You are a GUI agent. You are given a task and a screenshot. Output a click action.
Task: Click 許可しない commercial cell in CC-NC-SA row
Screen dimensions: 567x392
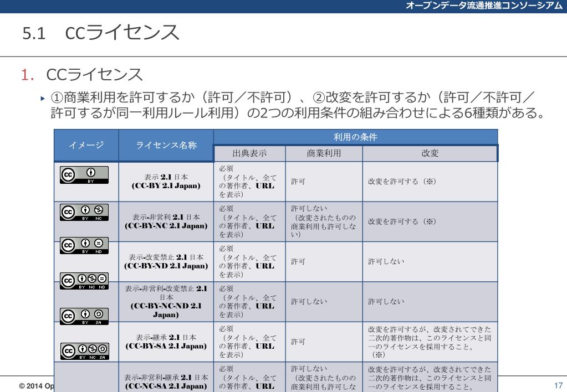click(324, 377)
